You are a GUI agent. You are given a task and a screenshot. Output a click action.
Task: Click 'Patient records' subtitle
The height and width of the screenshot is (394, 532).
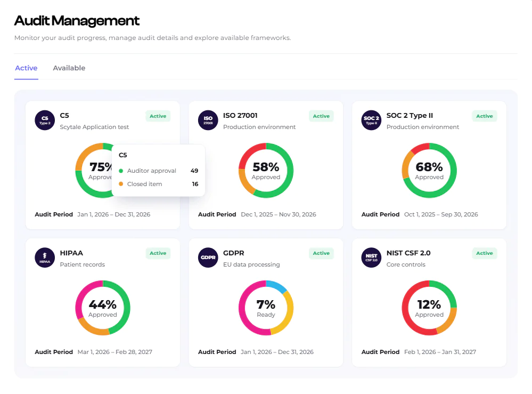pyautogui.click(x=83, y=264)
